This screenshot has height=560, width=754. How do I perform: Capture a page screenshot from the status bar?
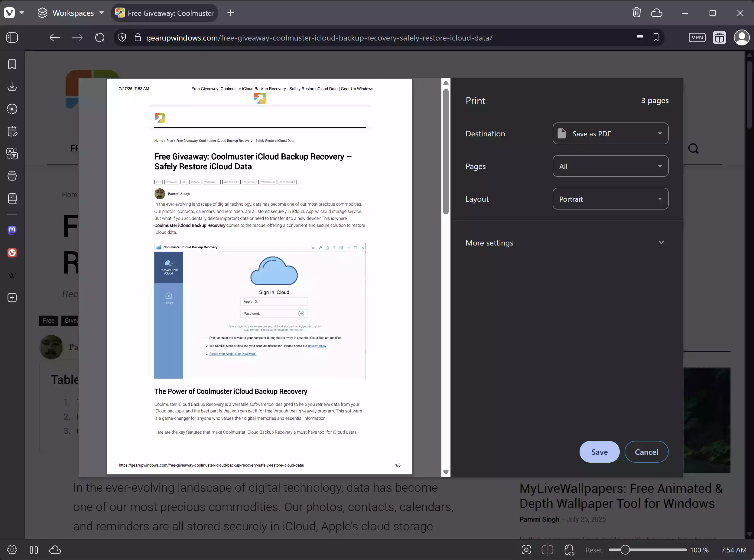526,550
